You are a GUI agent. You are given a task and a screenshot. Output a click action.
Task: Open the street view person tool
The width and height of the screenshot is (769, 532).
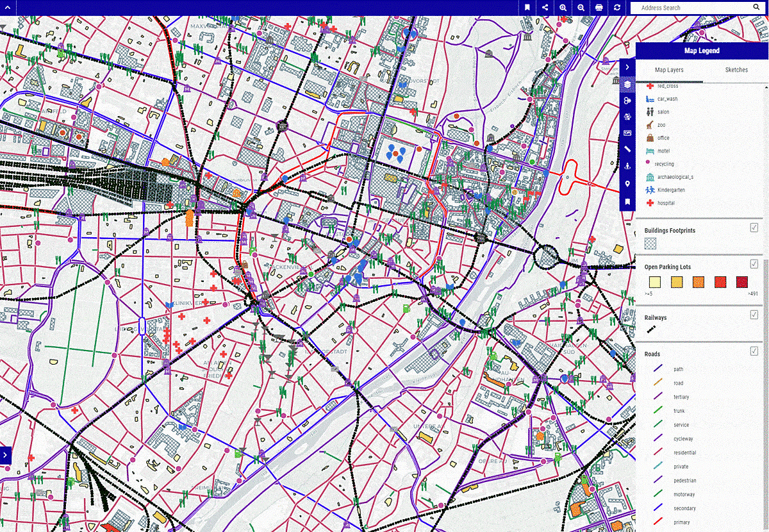627,167
